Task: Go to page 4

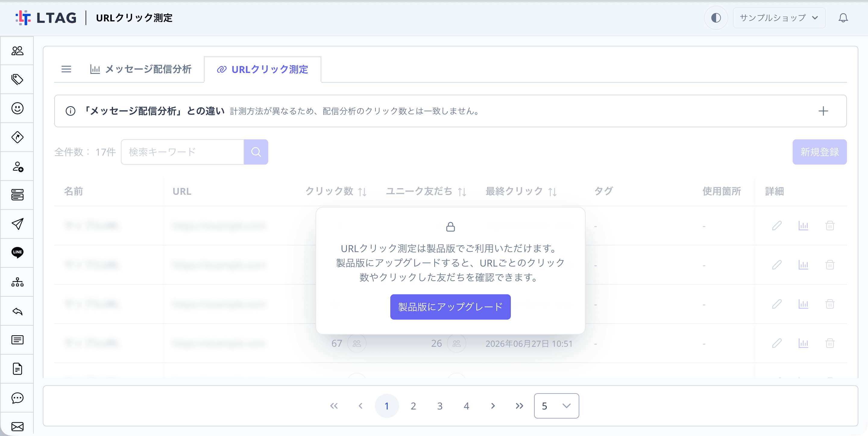Action: pos(466,406)
